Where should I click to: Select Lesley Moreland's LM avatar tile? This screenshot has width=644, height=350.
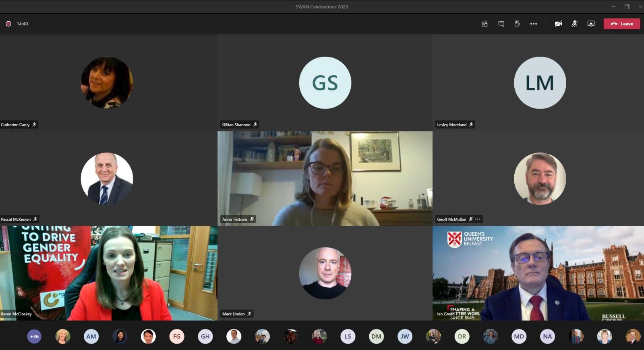click(x=540, y=83)
